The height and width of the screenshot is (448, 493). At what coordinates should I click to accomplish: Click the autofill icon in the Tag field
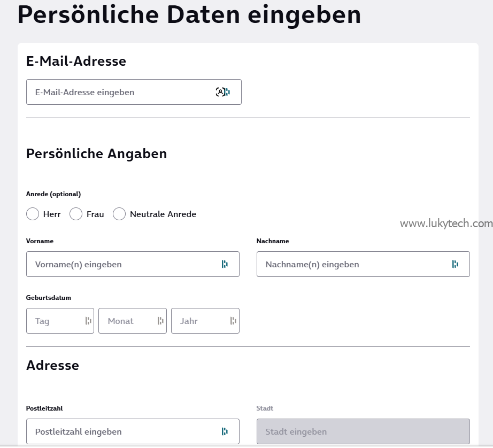coord(88,321)
